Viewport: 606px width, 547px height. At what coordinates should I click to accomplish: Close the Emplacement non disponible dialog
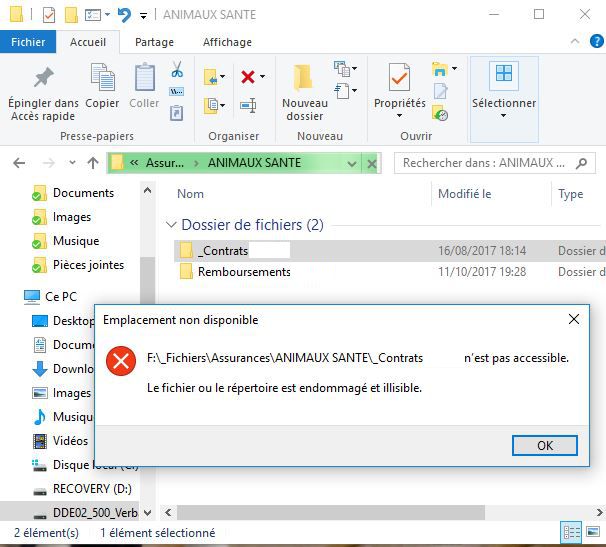[x=574, y=319]
